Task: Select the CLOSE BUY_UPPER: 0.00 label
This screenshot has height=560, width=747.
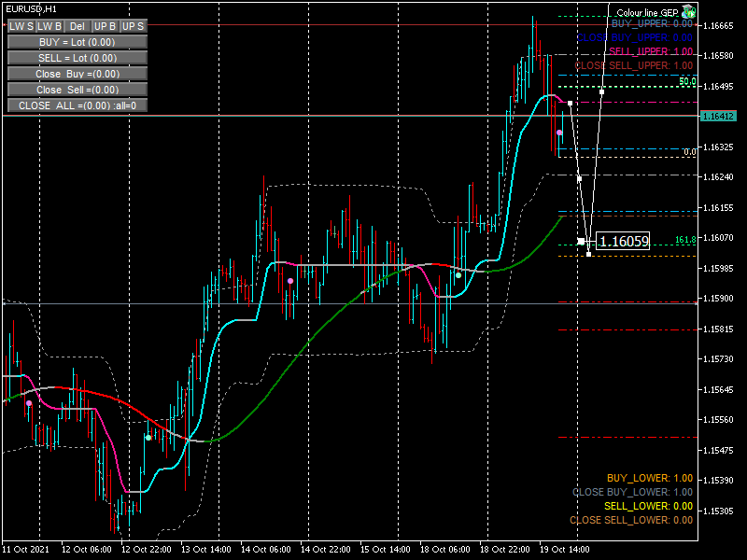Action: tap(635, 37)
